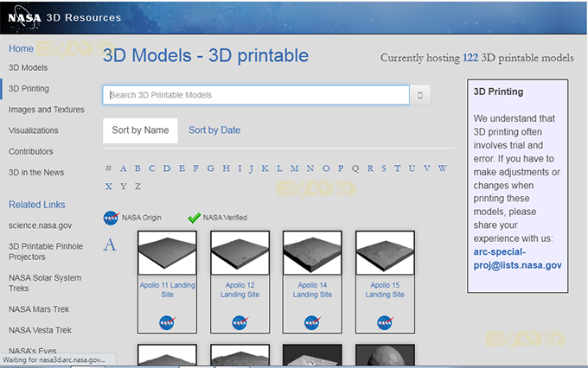Open 3D Printing sidebar item

pos(29,89)
